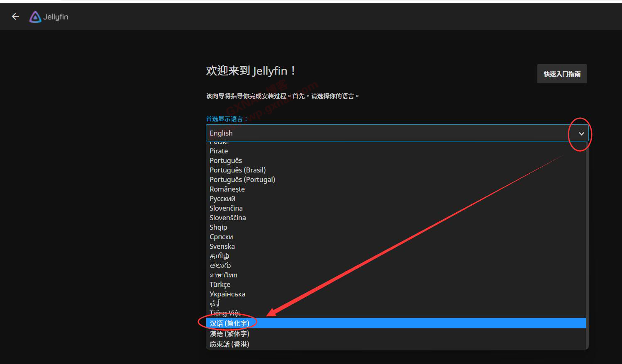Screen dimensions: 622x364
Task: Click the back arrow icon
Action: 15,17
